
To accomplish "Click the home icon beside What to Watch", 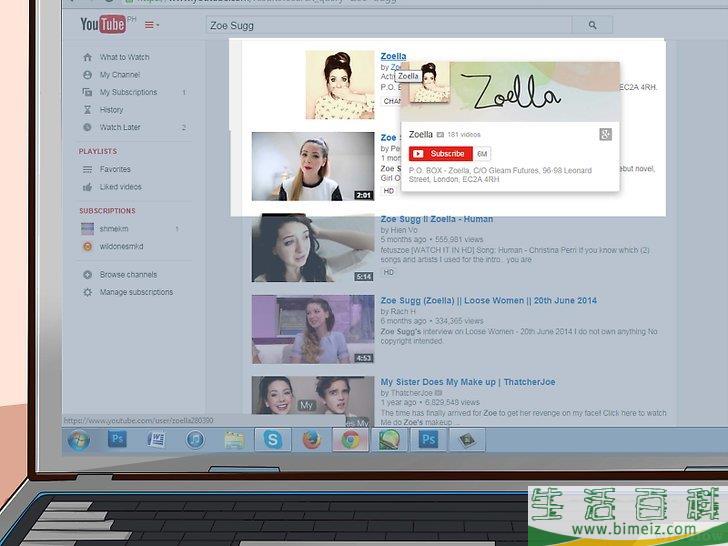I will [87, 57].
